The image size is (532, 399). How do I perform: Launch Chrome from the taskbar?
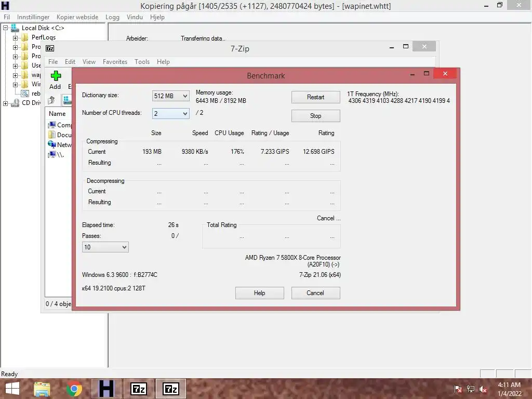coord(74,389)
